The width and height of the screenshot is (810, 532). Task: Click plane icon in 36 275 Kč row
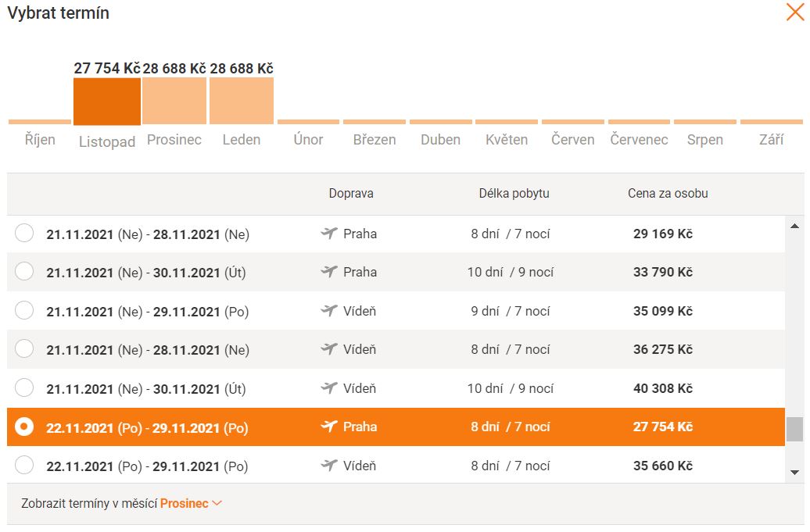pyautogui.click(x=329, y=349)
